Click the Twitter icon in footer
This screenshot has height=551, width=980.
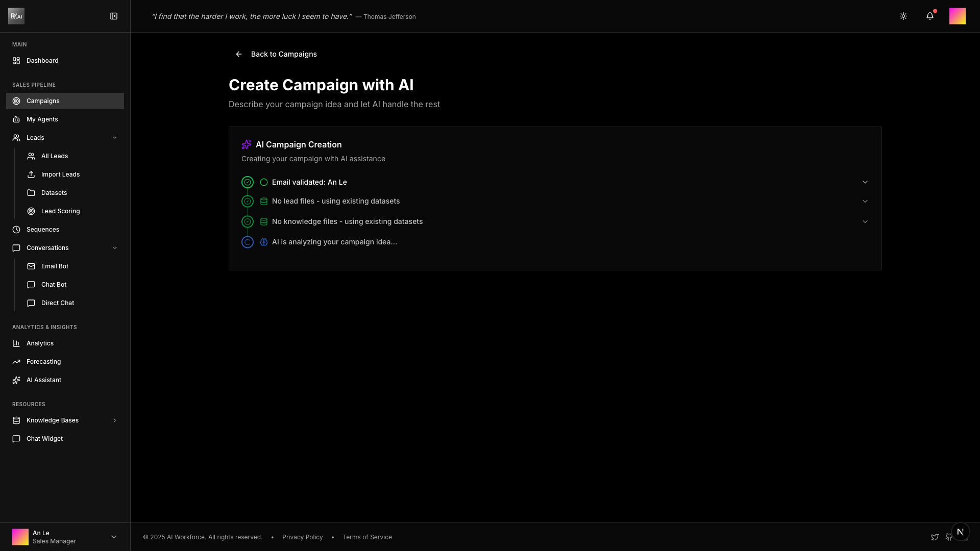pos(935,537)
